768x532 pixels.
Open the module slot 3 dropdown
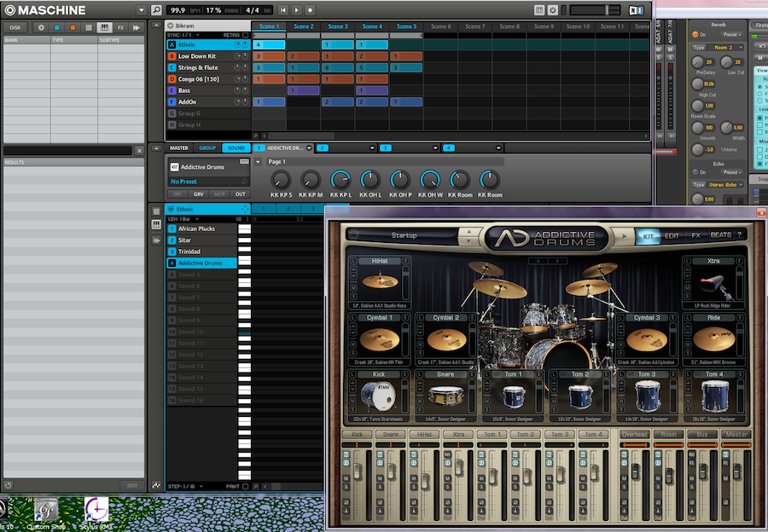coord(435,147)
